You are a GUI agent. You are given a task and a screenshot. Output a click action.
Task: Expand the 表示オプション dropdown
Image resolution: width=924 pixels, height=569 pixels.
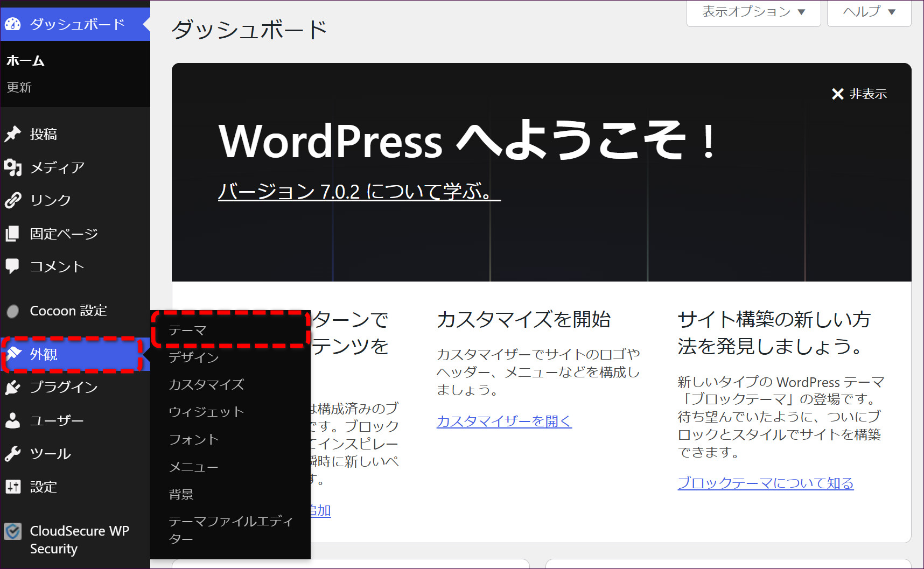pos(753,12)
